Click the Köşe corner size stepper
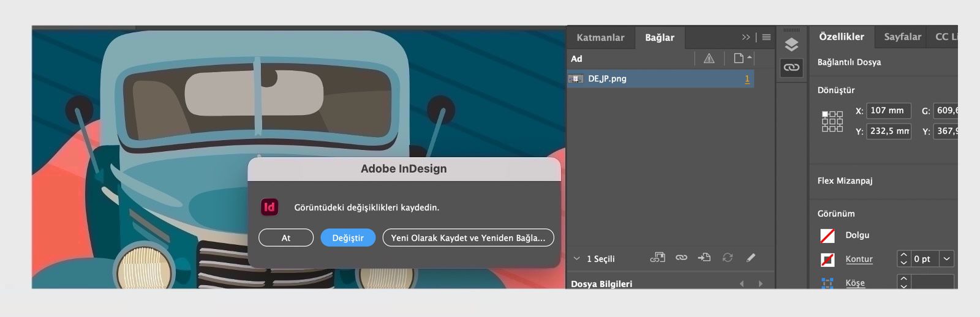Screen dimensions: 980x317 coord(903,282)
